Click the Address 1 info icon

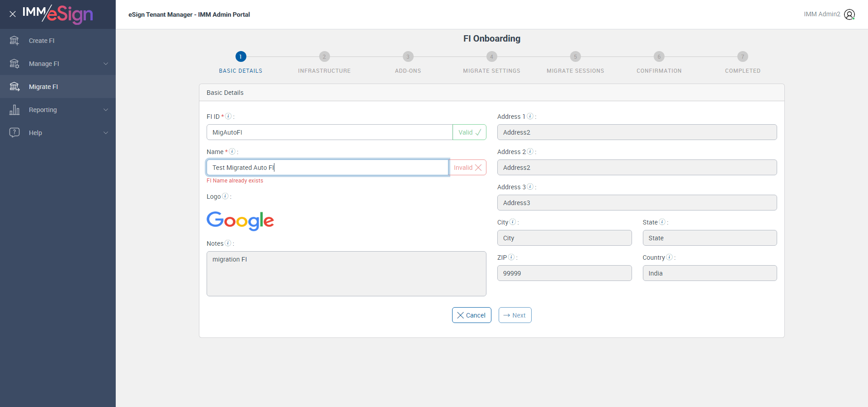coord(530,116)
